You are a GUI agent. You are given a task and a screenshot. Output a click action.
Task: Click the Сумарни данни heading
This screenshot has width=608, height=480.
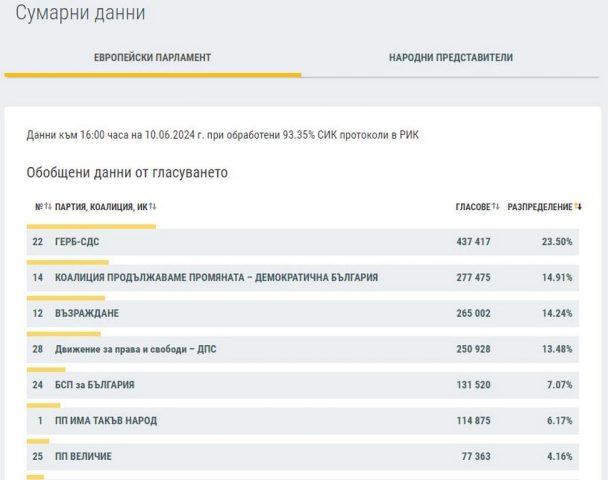click(80, 13)
